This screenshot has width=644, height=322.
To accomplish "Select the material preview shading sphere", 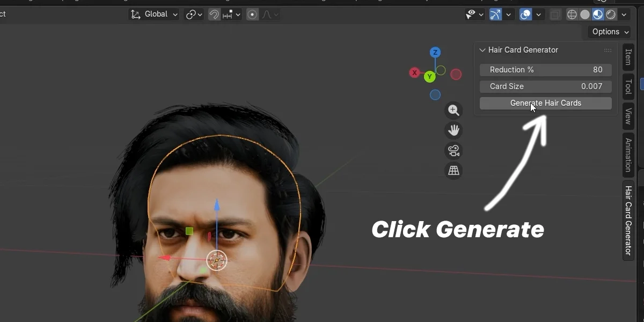I will [x=597, y=14].
